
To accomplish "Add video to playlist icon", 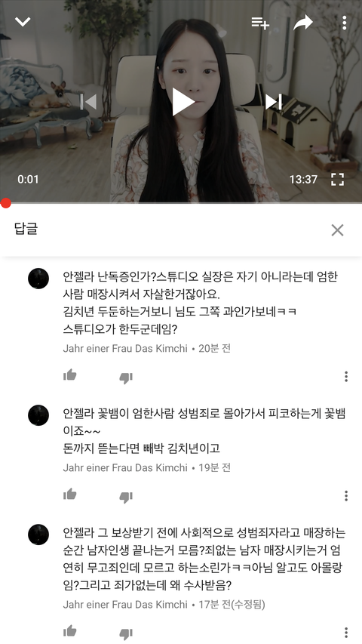I will click(260, 23).
